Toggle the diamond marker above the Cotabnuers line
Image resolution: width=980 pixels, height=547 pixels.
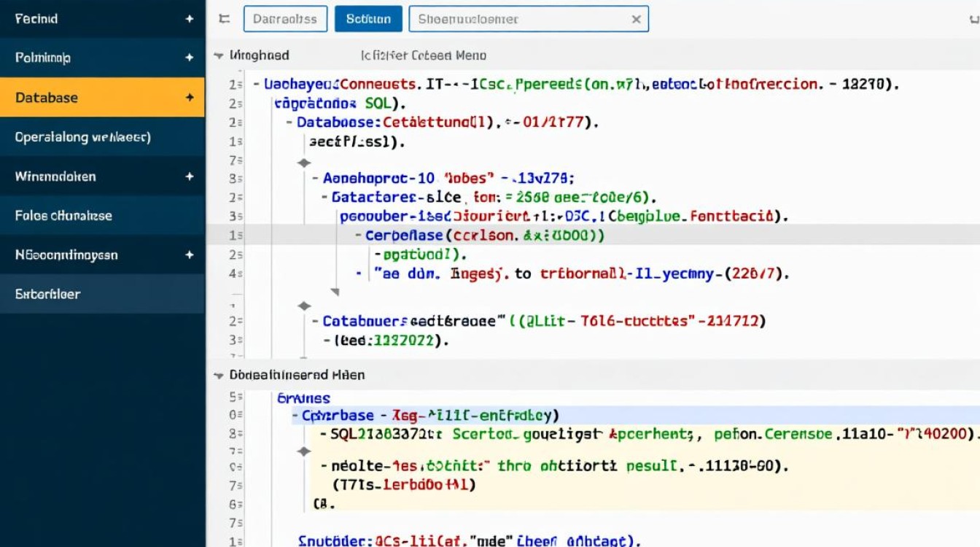pyautogui.click(x=304, y=306)
